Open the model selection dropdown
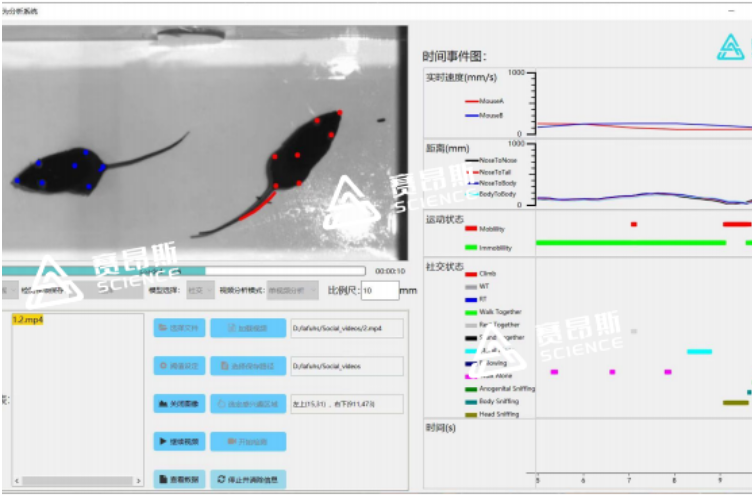This screenshot has height=496, width=754. (195, 291)
